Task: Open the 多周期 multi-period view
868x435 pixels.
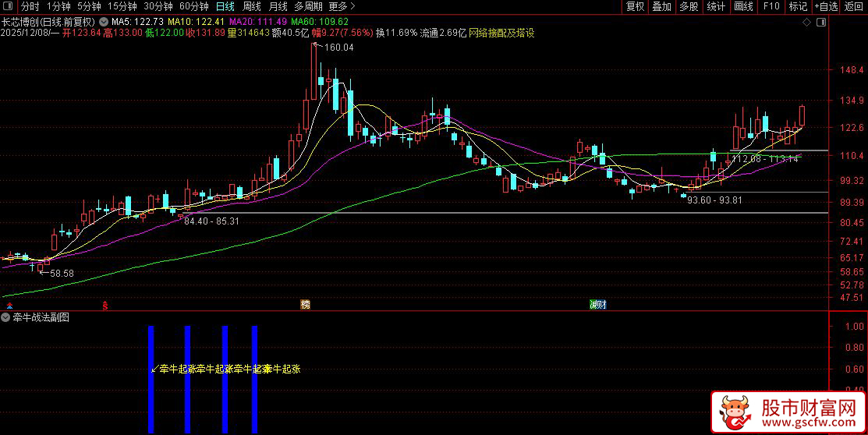Action: (x=308, y=7)
